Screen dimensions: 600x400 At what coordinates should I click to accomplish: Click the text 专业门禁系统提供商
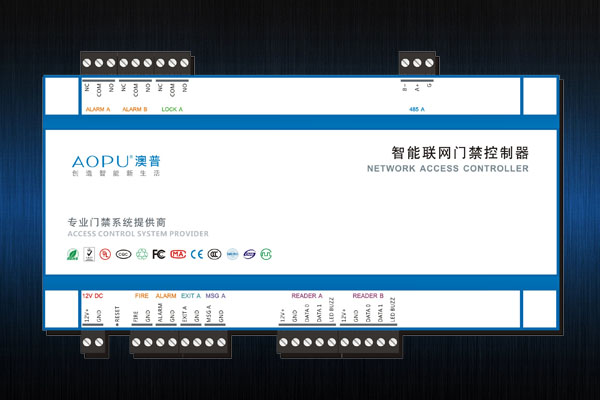pos(117,222)
